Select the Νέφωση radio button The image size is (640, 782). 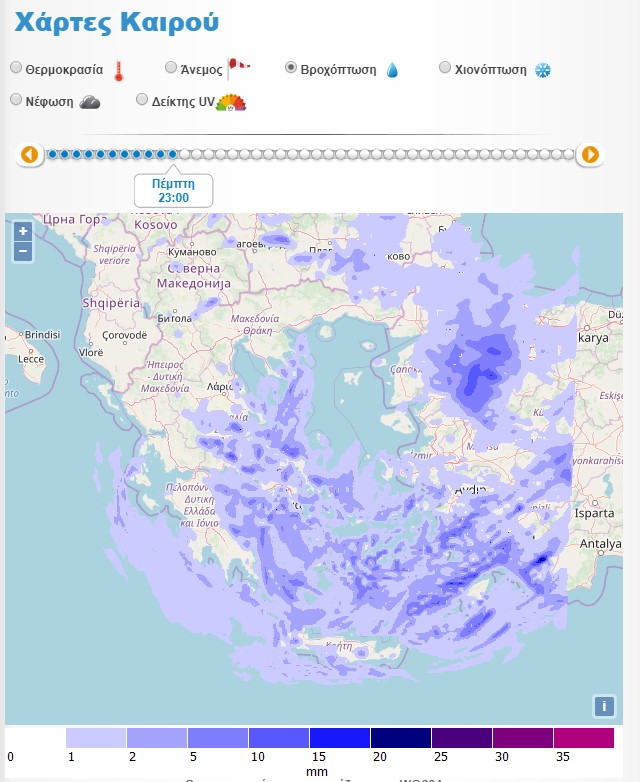tap(16, 100)
